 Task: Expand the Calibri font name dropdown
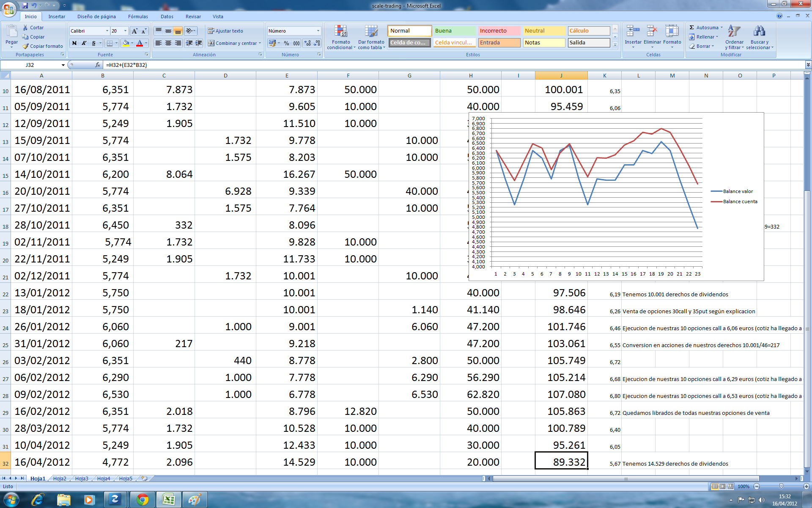click(x=107, y=31)
